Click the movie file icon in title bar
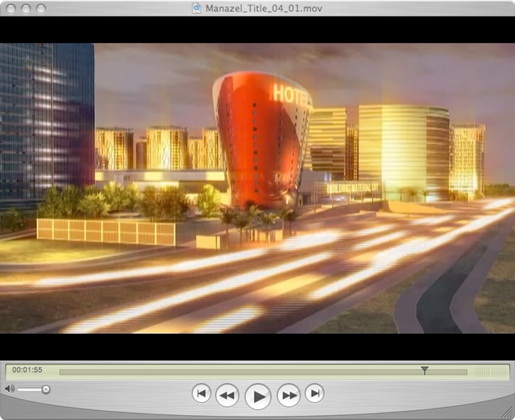The width and height of the screenshot is (515, 420). coord(196,8)
